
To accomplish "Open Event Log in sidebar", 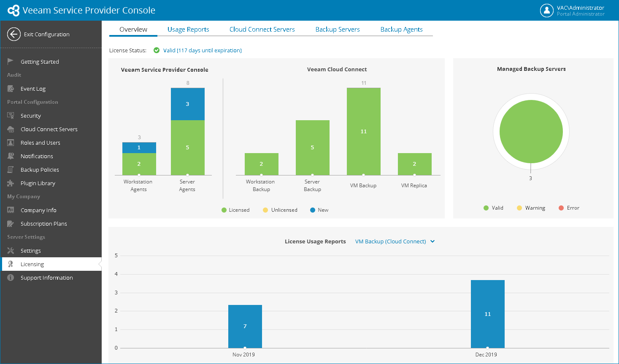I will (x=33, y=89).
